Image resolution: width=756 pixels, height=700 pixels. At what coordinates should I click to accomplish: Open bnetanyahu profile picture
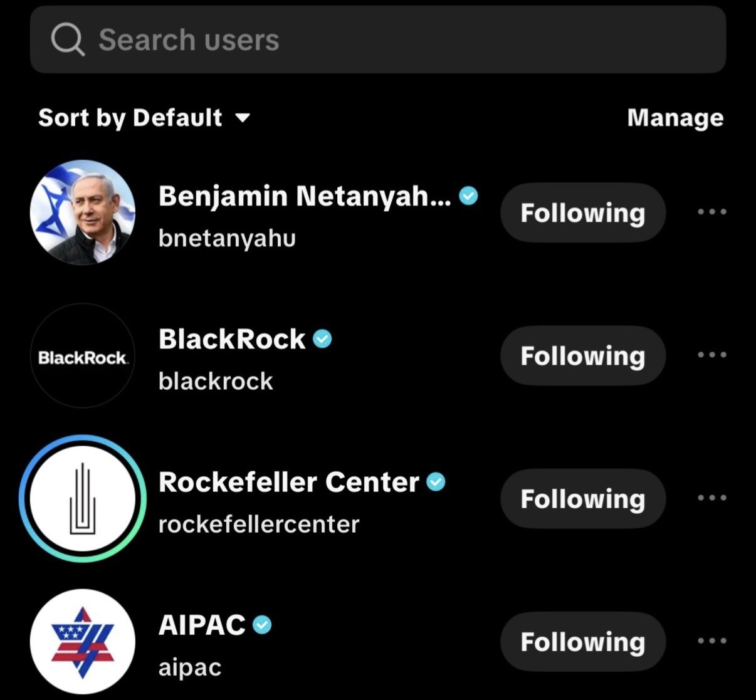click(83, 212)
